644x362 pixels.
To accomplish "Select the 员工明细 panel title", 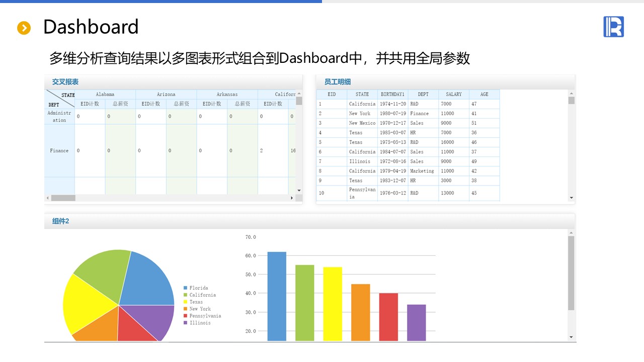I will pos(338,82).
